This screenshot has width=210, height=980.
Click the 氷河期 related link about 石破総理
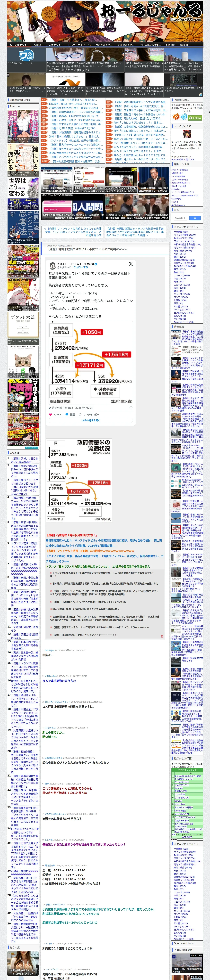72,535
